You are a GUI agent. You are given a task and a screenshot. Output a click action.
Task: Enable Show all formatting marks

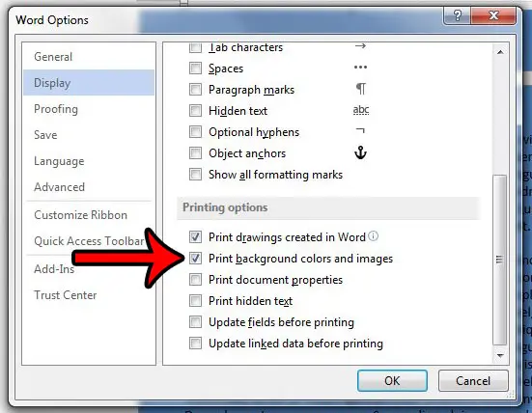(195, 175)
